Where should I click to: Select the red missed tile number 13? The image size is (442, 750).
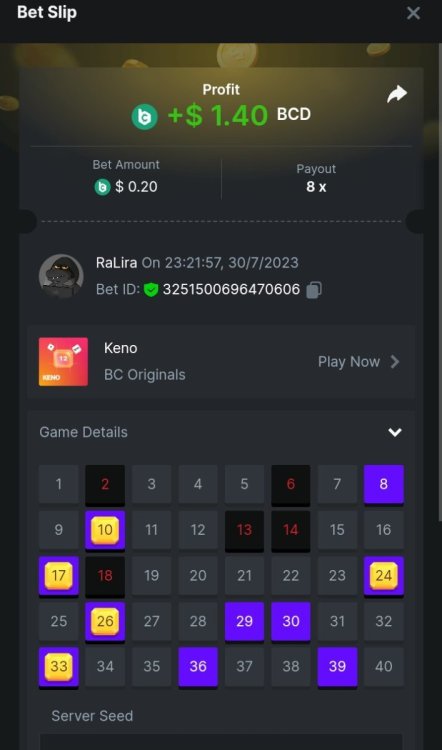244,530
